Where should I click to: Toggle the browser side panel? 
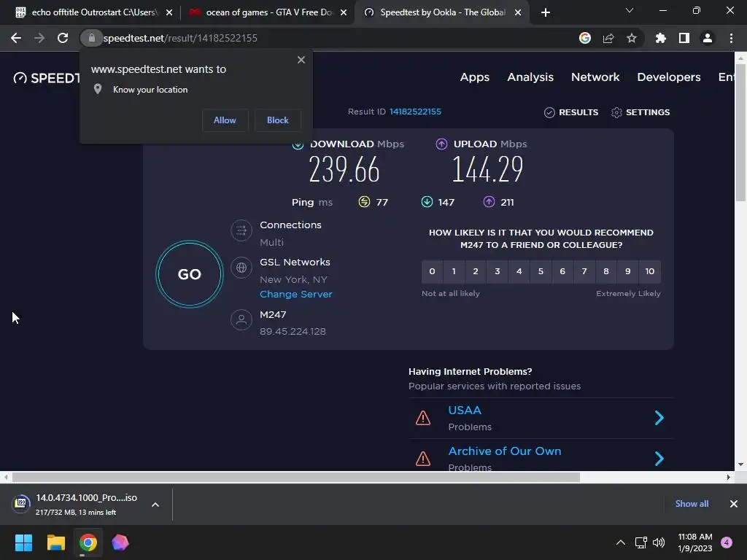click(x=684, y=38)
